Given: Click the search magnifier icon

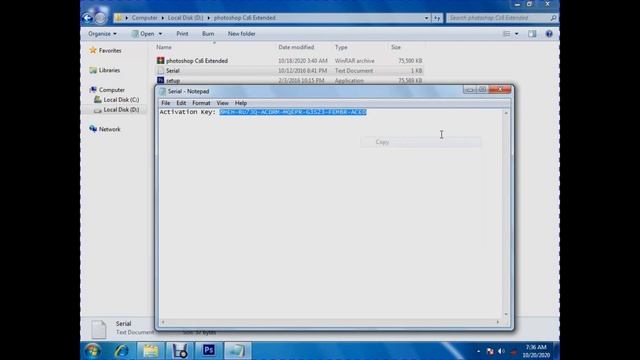Looking at the screenshot, I should click(553, 18).
